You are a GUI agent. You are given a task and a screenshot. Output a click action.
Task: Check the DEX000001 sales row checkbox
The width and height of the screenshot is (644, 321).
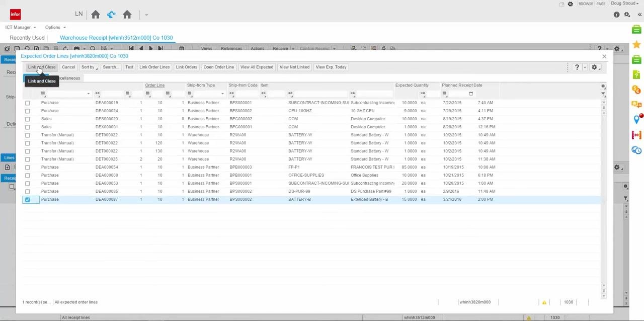tap(28, 127)
